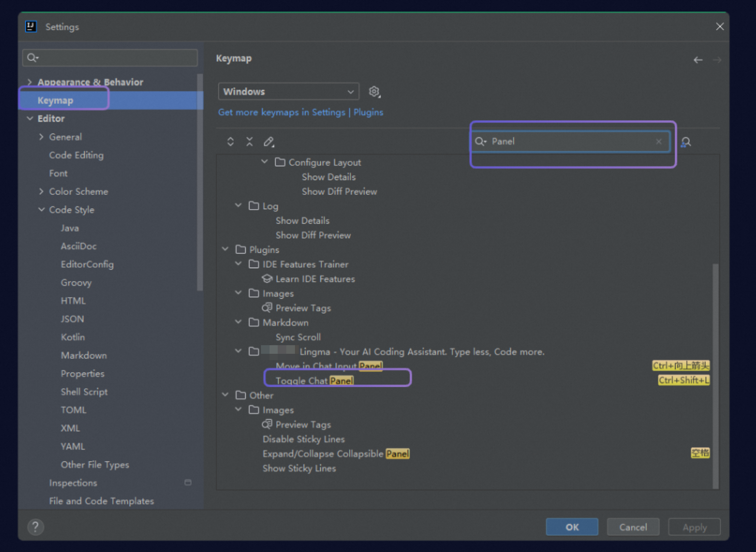
Task: Click the IntelliJ logo in title bar
Action: point(31,27)
